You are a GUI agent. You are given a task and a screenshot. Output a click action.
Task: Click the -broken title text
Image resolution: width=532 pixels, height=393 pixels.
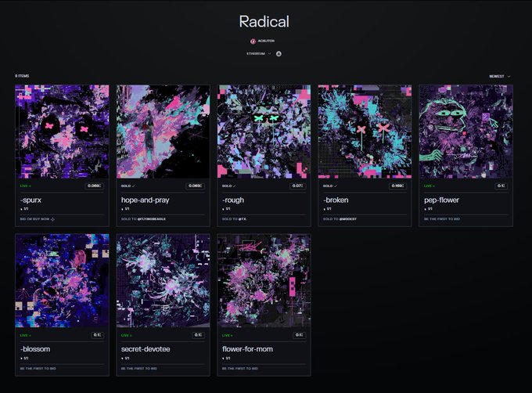pyautogui.click(x=336, y=200)
